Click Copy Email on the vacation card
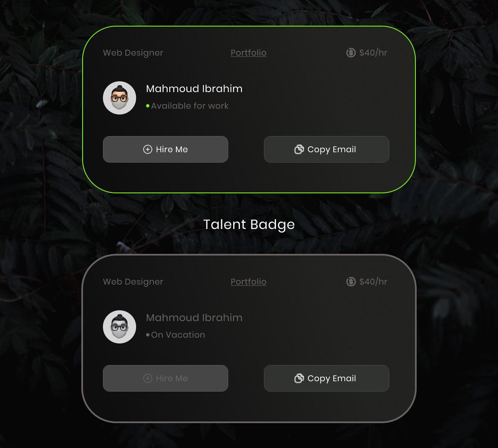Viewport: 498px width, 448px height. (327, 378)
